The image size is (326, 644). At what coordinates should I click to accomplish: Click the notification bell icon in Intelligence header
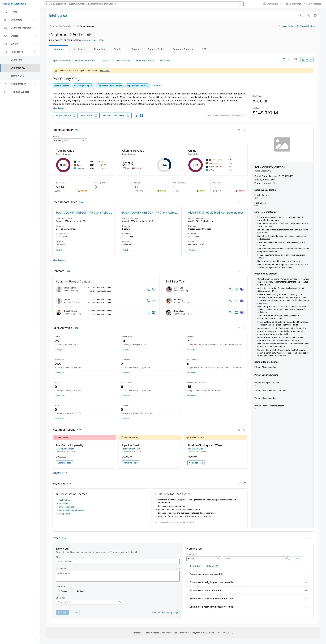(301, 16)
